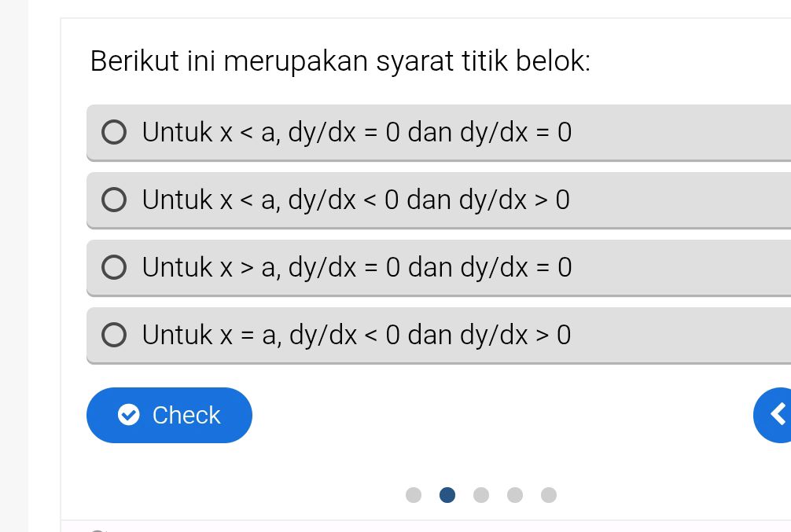
Task: Select option 'Untuk x < a, dy/dx = 0 dan dy/dx = 0'
Action: (354, 132)
